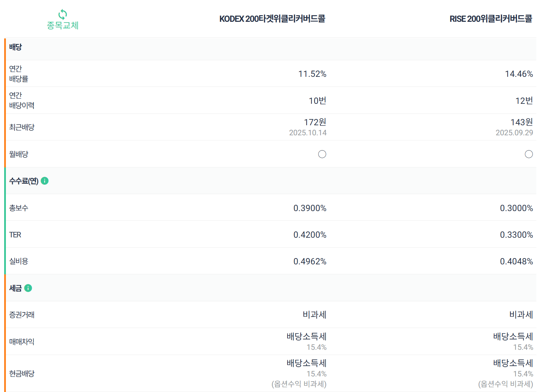546x392 pixels.
Task: Click the 0.3000% total fee value
Action: (517, 208)
